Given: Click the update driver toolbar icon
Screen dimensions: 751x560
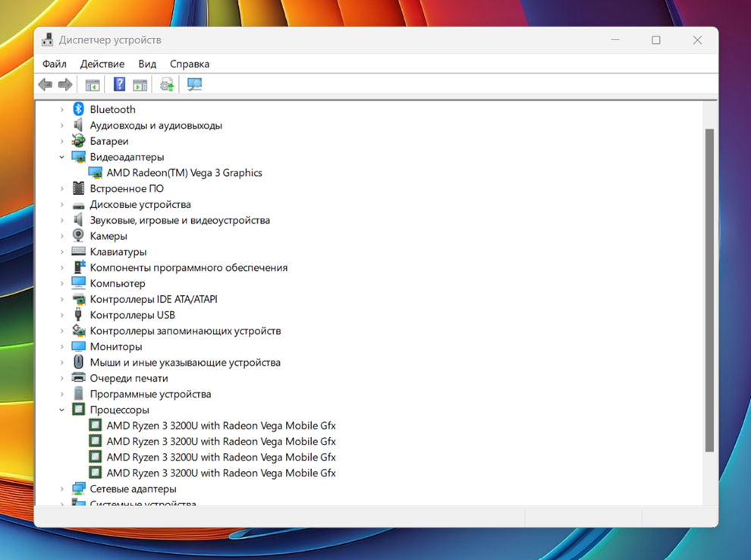Looking at the screenshot, I should [x=167, y=84].
